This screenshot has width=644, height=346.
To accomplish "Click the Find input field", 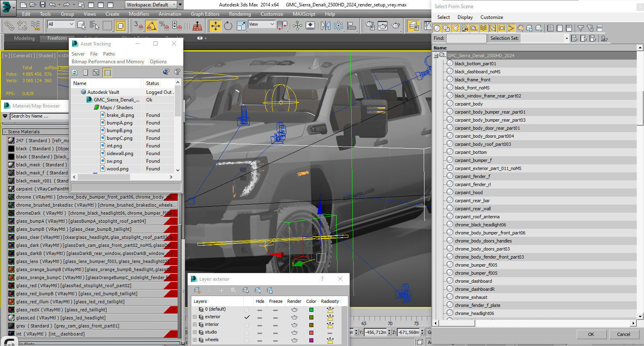I will tap(466, 38).
